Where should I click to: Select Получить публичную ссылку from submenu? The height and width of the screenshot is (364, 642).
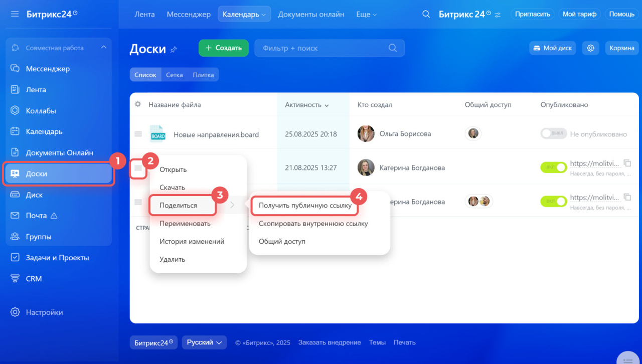point(305,205)
